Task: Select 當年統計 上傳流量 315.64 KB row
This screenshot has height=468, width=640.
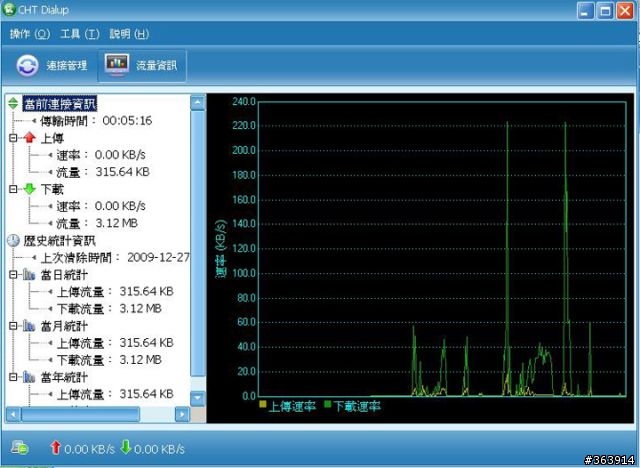Action: (115, 394)
